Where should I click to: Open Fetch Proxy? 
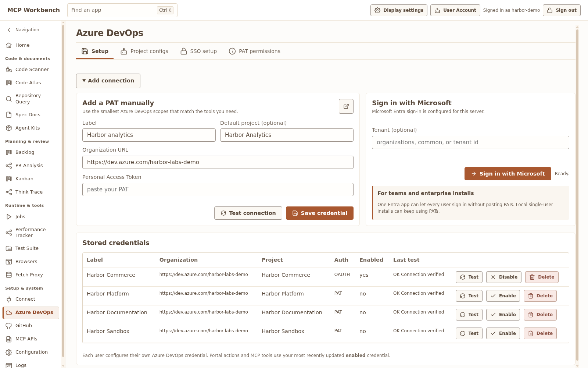31,275
